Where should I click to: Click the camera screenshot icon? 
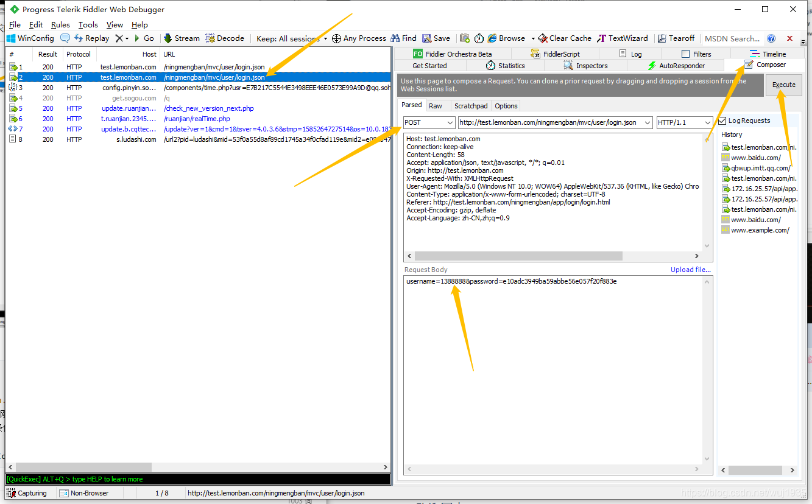tap(465, 38)
